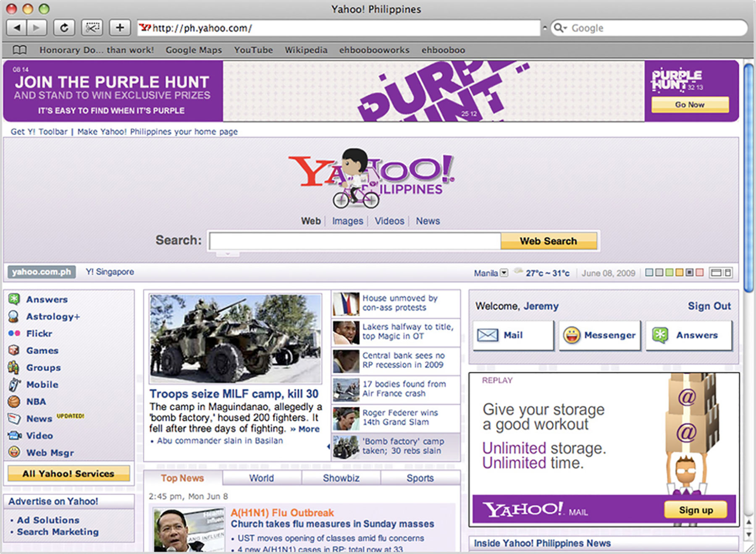Click the vertical scrollbar thumb
This screenshot has width=756, height=554.
point(748,178)
